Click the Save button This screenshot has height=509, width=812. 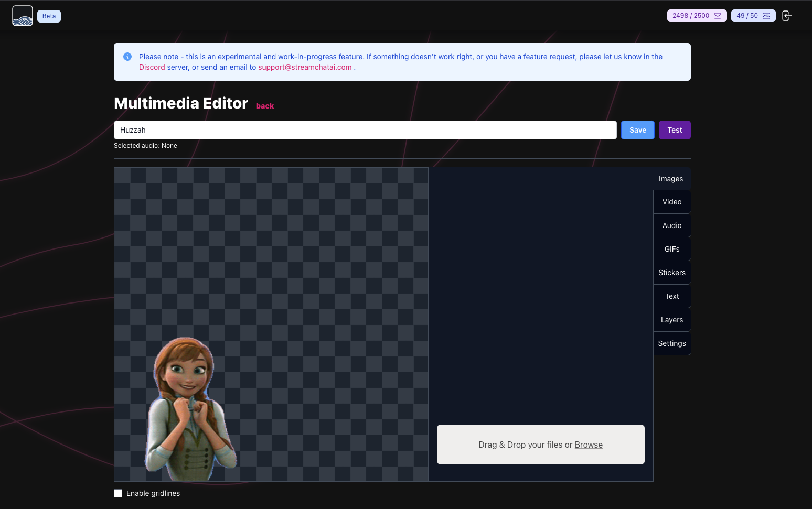pyautogui.click(x=637, y=129)
